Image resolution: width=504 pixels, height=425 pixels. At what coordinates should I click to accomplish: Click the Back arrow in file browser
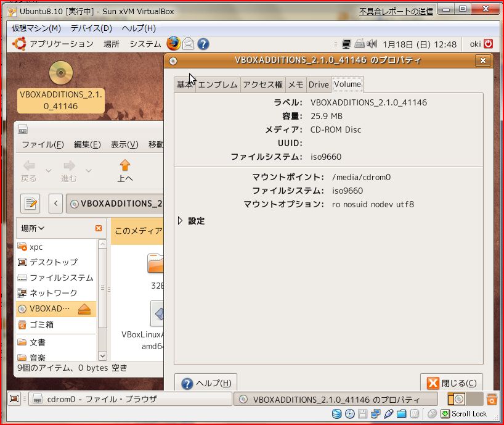29,171
